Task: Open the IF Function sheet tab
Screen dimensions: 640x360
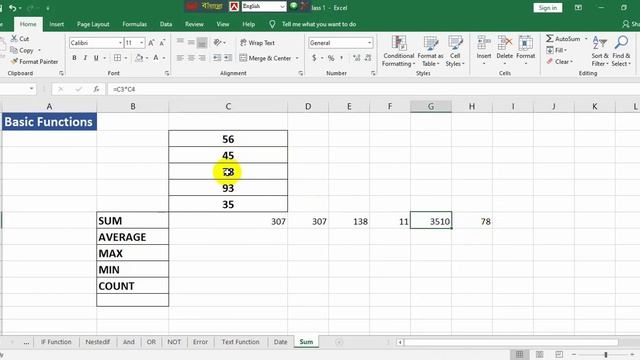Action: coord(56,342)
